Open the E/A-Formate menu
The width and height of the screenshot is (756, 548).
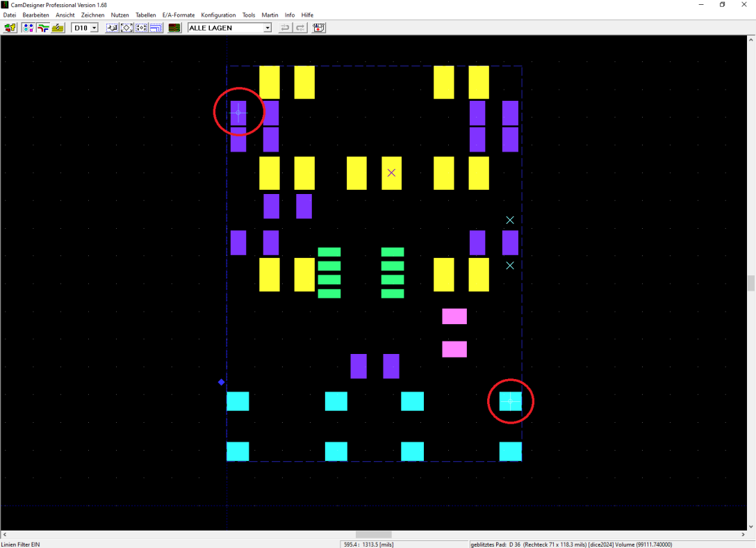(179, 15)
